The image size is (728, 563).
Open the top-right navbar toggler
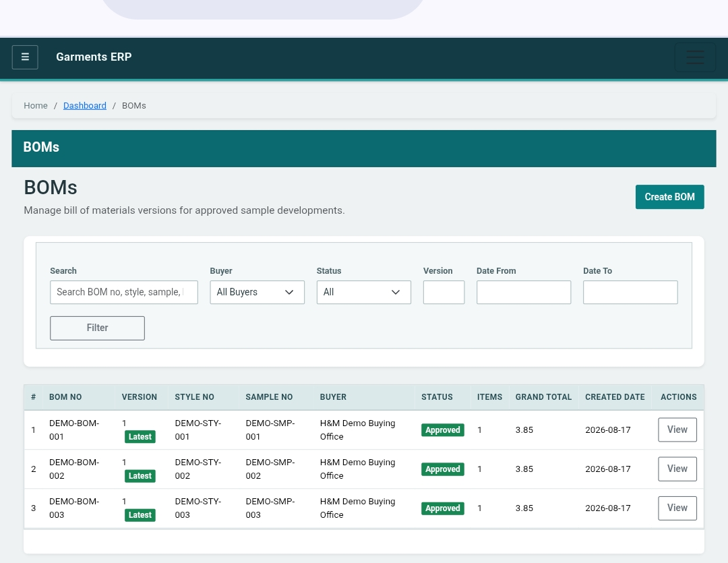tap(695, 57)
